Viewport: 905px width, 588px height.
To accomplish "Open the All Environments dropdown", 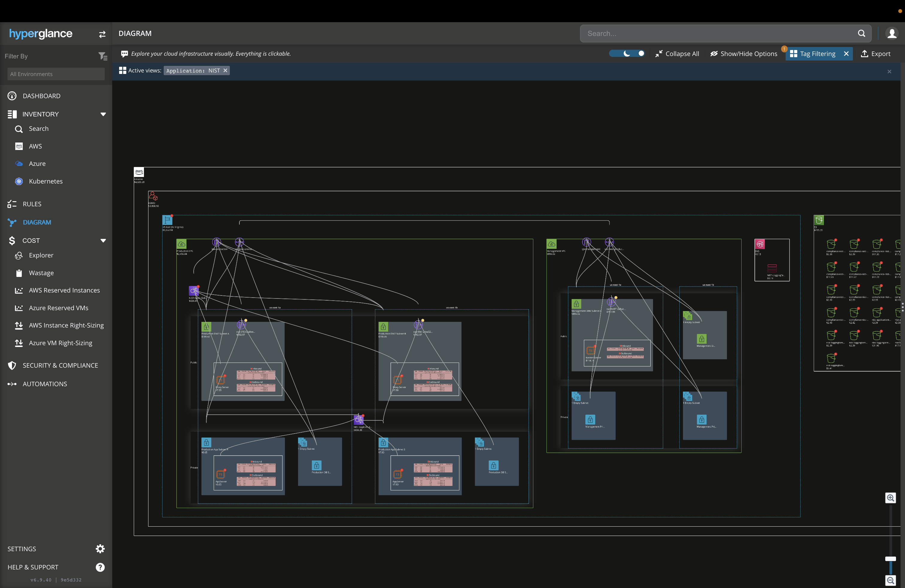I will click(x=56, y=74).
